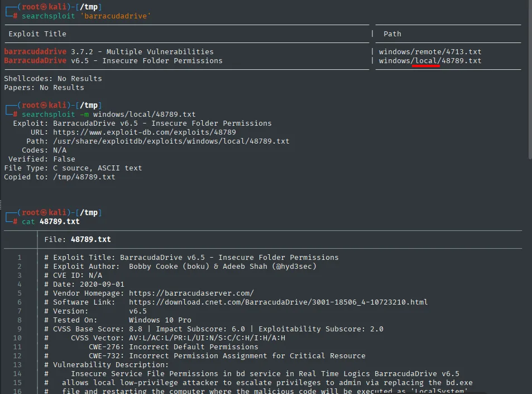Click the vertical scrollbar of the terminal
Viewport: 532px width, 394px height.
tap(530, 79)
